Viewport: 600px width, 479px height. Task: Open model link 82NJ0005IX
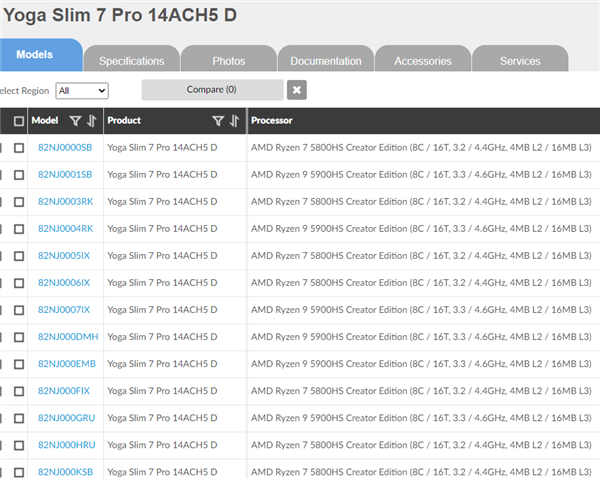pos(64,256)
